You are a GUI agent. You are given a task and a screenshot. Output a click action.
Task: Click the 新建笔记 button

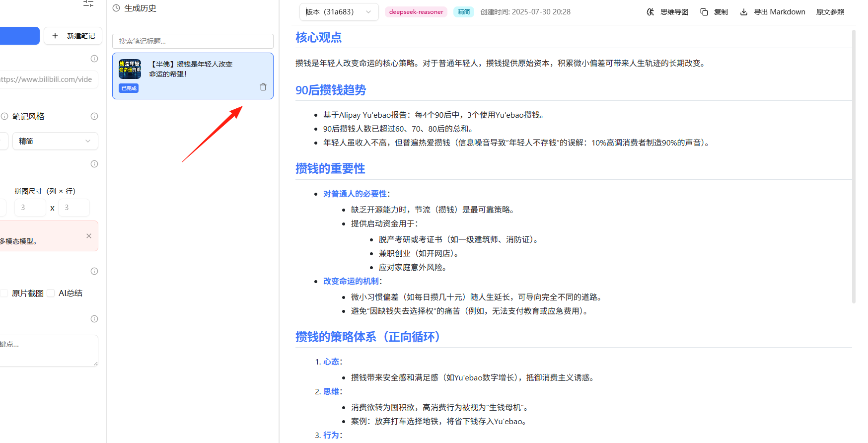click(x=73, y=36)
